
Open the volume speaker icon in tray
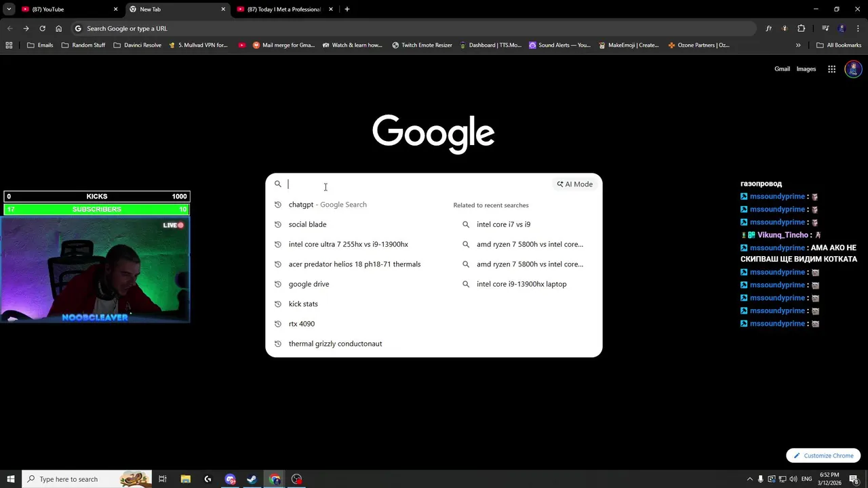point(793,479)
